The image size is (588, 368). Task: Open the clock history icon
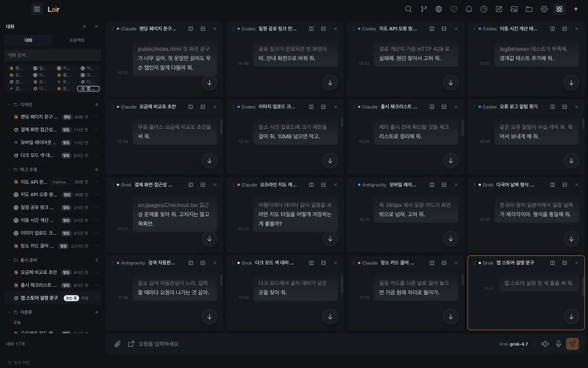point(484,9)
